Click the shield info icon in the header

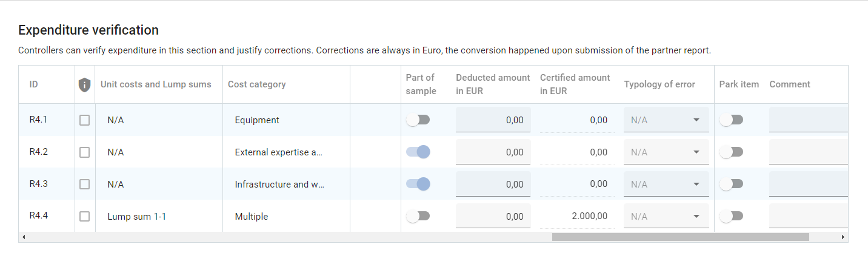[85, 85]
